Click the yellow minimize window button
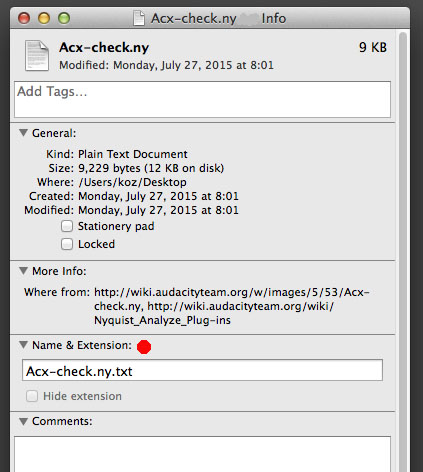This screenshot has width=423, height=472. point(44,18)
